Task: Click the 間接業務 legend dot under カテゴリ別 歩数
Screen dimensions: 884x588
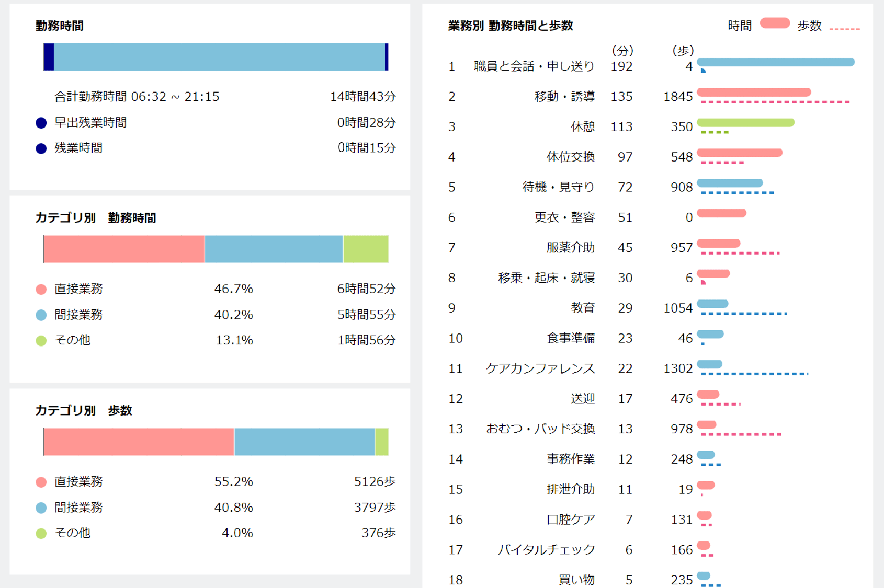Action: click(x=41, y=508)
